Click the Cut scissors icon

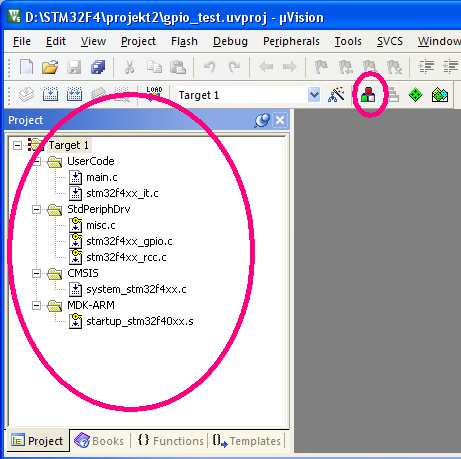pyautogui.click(x=130, y=67)
